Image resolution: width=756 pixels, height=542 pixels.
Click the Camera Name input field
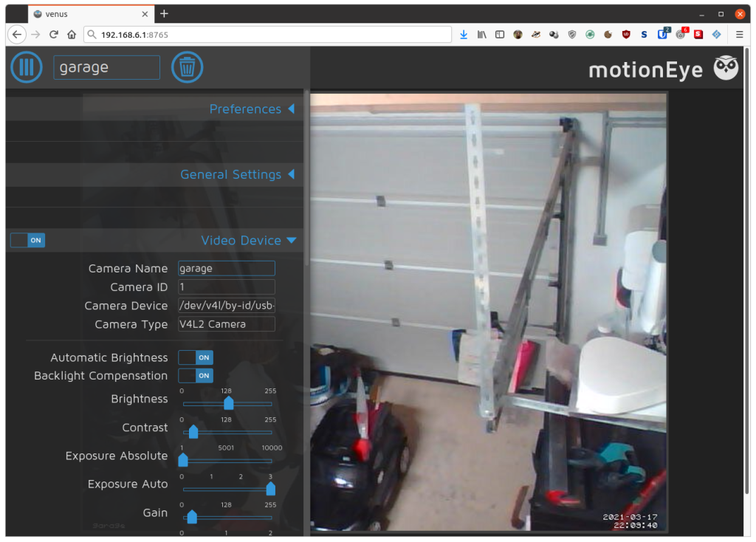[226, 268]
